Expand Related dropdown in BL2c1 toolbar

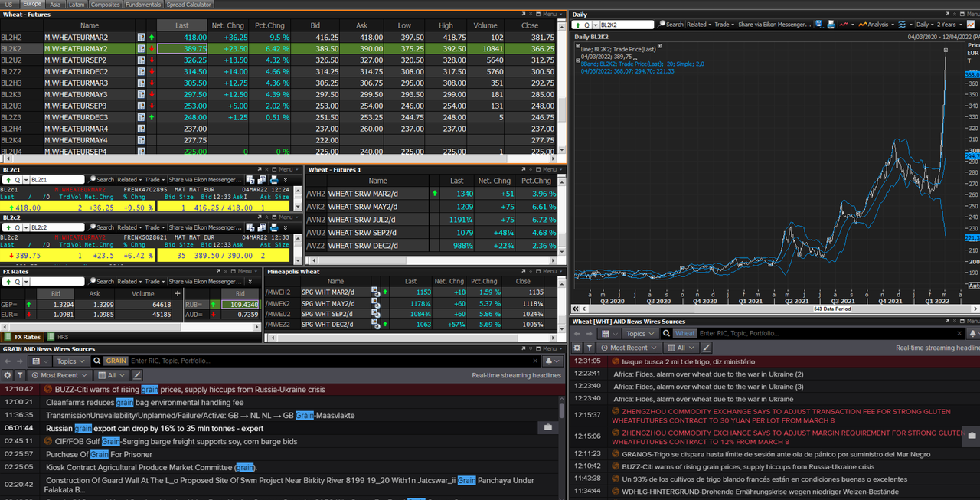[x=129, y=180]
